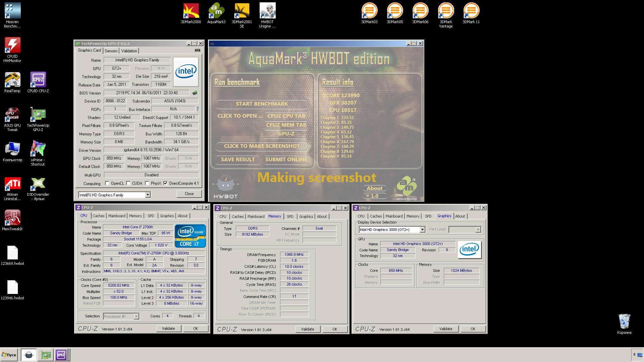Click the Core Speed value in CPU-Z
Viewport: 644px width, 362px height.
(x=119, y=286)
